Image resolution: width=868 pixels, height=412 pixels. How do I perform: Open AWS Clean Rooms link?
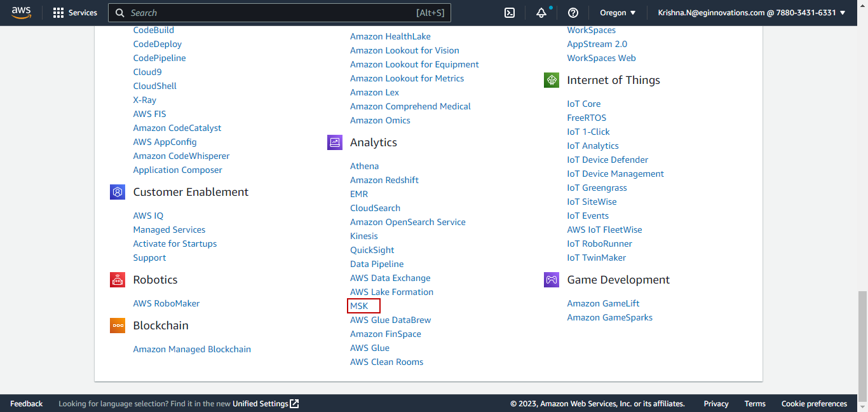pos(387,362)
